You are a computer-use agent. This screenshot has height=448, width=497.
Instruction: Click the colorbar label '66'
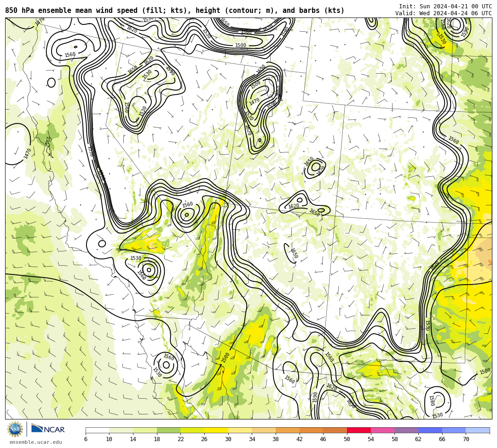[x=442, y=439]
